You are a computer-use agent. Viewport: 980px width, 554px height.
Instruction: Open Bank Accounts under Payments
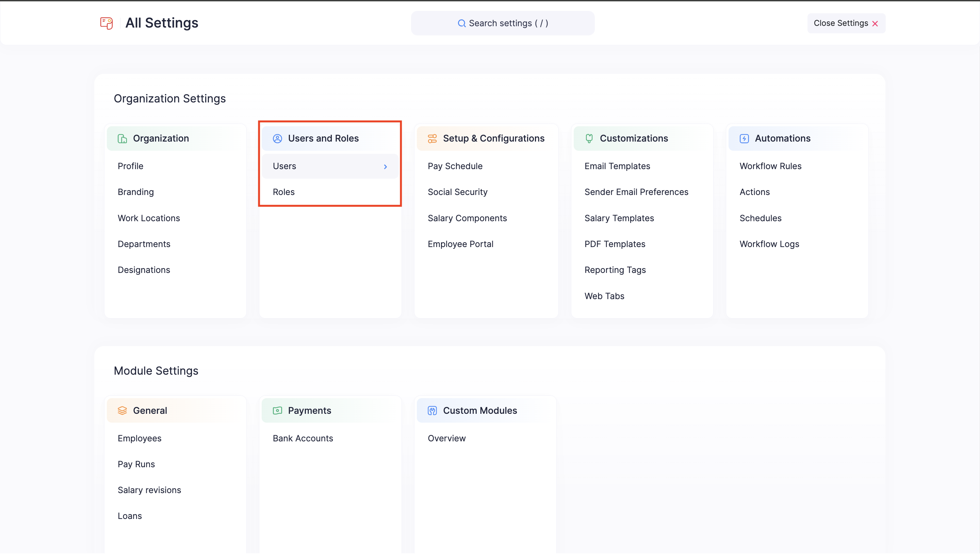click(303, 438)
